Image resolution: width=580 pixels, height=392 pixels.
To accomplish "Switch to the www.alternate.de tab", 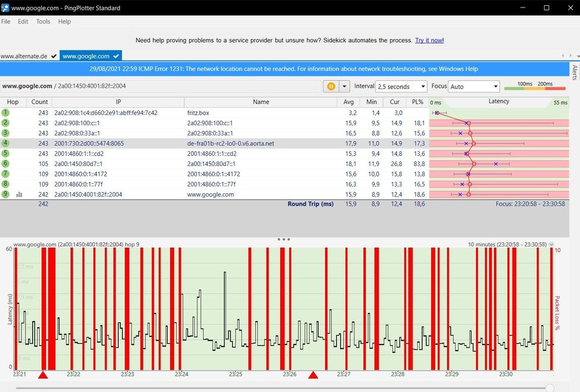I will (x=26, y=56).
